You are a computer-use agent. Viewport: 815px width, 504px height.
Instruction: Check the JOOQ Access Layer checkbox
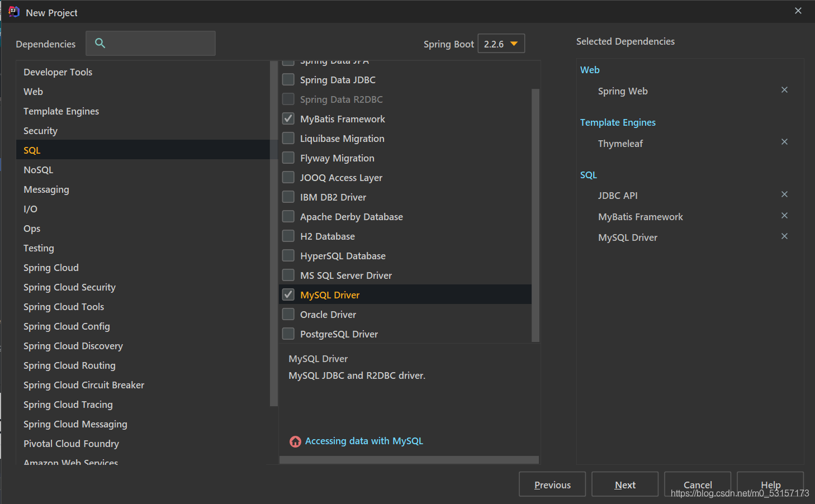coord(288,177)
